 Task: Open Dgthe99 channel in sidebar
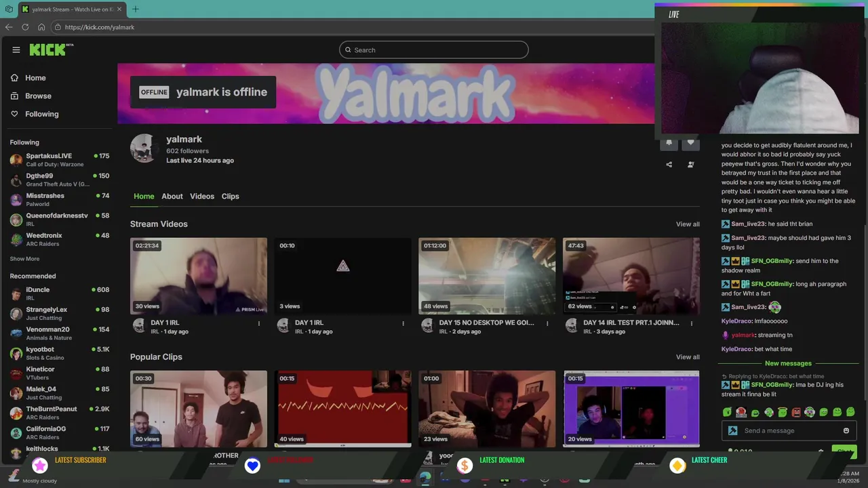click(x=60, y=180)
